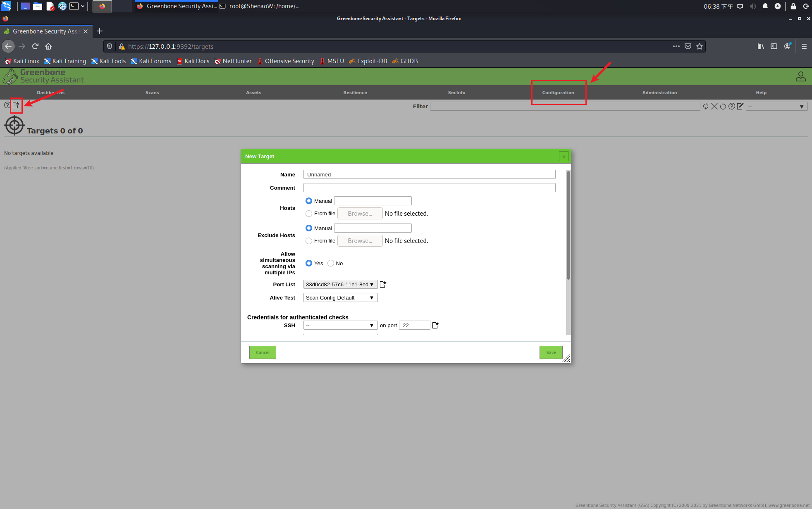
Task: Click the update filter refresh icon
Action: pyautogui.click(x=705, y=106)
